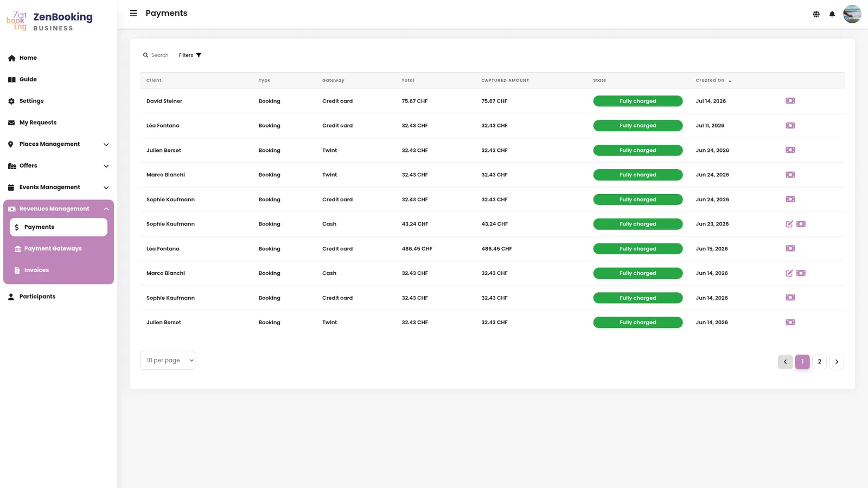Image resolution: width=868 pixels, height=488 pixels.
Task: Click the money icon for Sophie Kaufmann Jun 14 payment
Action: point(790,298)
